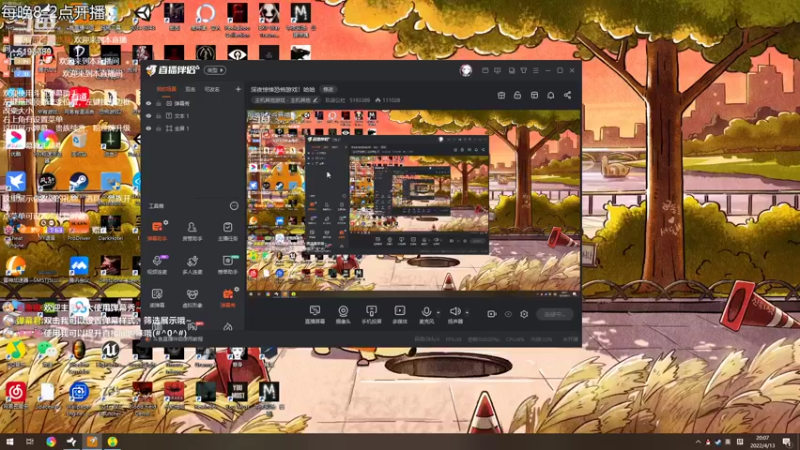The width and height of the screenshot is (800, 450).
Task: Open the 弹幕助手 tool in the toolbox
Action: tap(157, 231)
